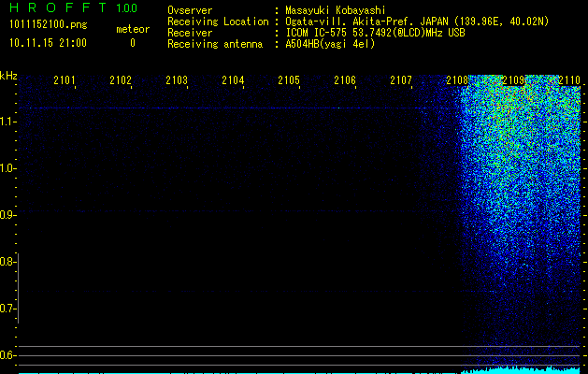The image size is (588, 374).
Task: Click the A504HB(yagi 4el) antenna text
Action: pyautogui.click(x=330, y=44)
